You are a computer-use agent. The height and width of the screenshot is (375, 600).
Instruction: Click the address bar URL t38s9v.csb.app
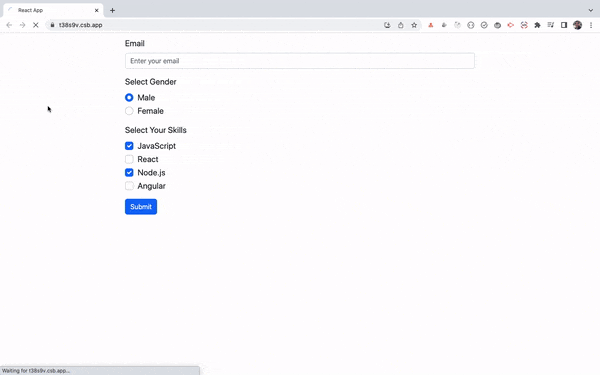pyautogui.click(x=80, y=25)
